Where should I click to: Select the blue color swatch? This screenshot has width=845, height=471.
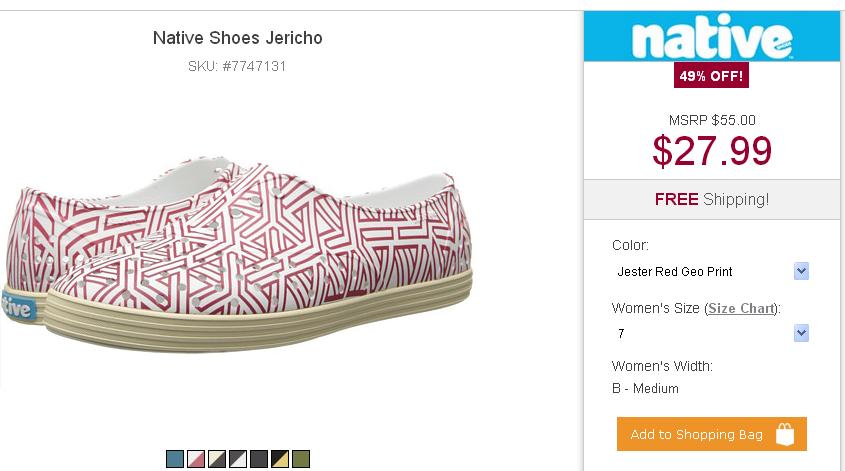(x=175, y=459)
